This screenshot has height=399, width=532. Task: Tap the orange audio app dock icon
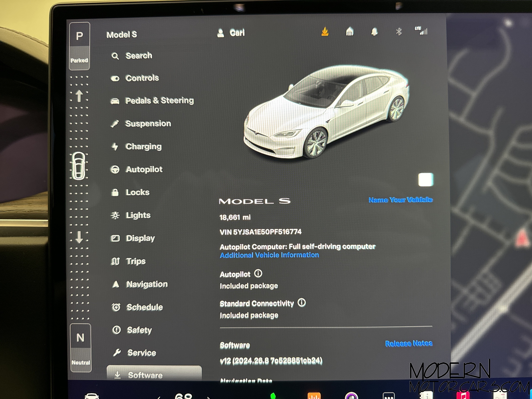[314, 395]
